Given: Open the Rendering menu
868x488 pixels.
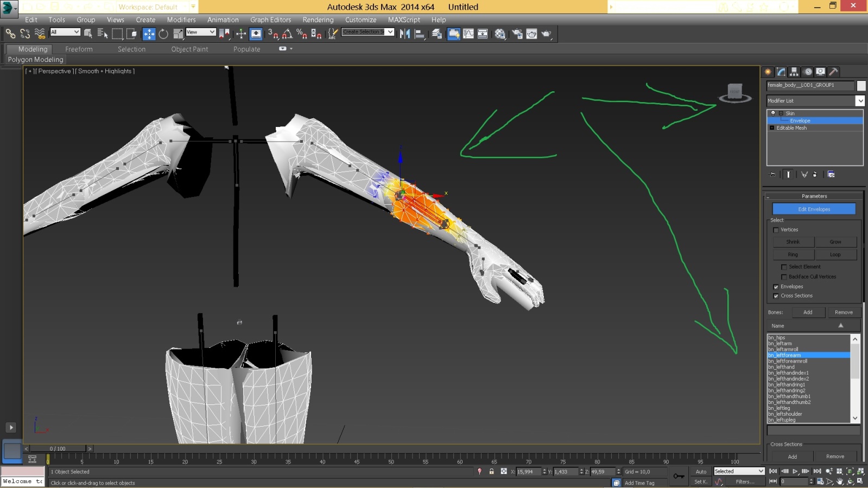Looking at the screenshot, I should pos(318,20).
